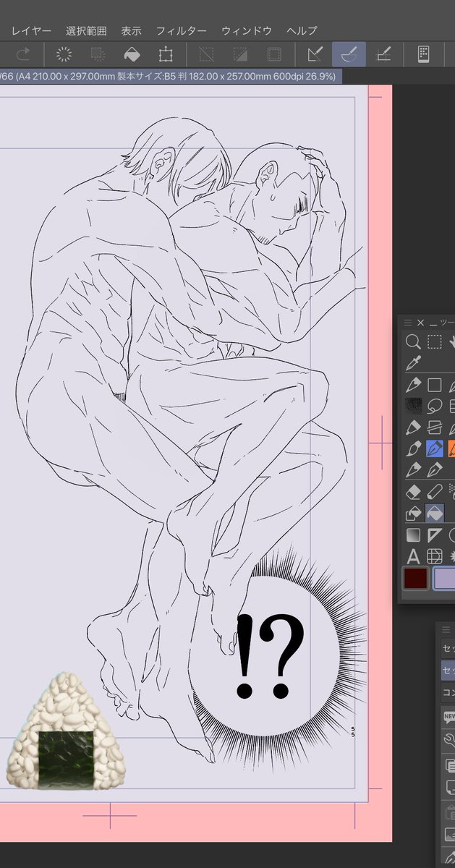Image resolution: width=455 pixels, height=868 pixels.
Task: Toggle the Snap to Ruler icon
Action: pos(315,54)
